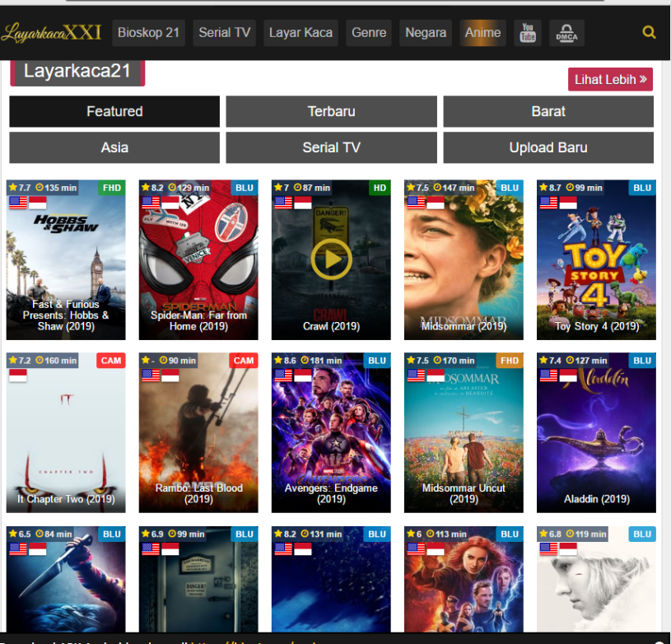Go to the Anime menu item
Viewport: 671px width, 644px height.
(x=482, y=33)
